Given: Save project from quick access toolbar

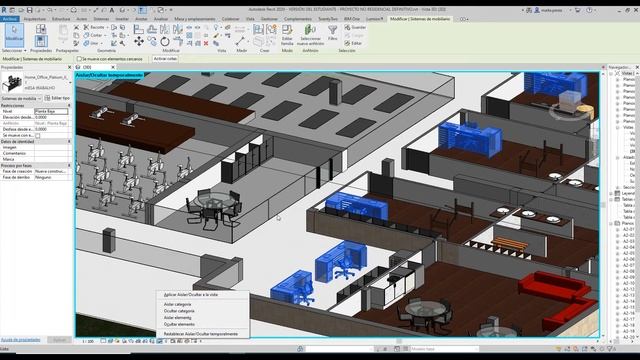Looking at the screenshot, I should pyautogui.click(x=29, y=10).
